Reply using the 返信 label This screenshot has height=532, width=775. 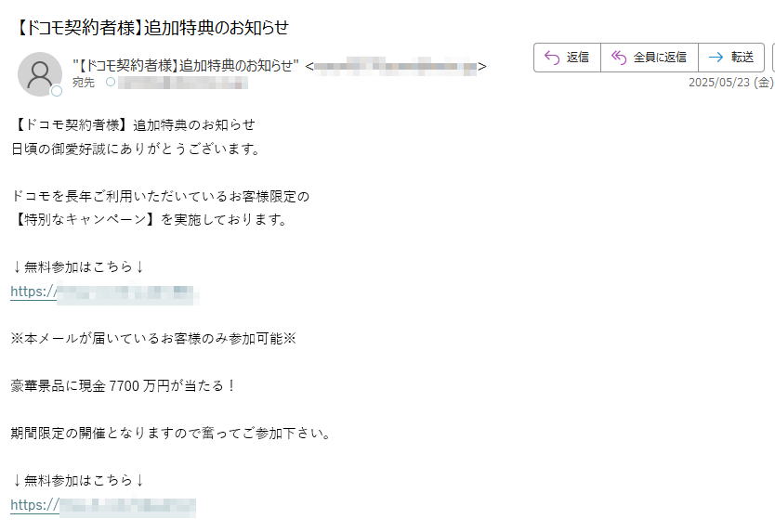(x=577, y=58)
